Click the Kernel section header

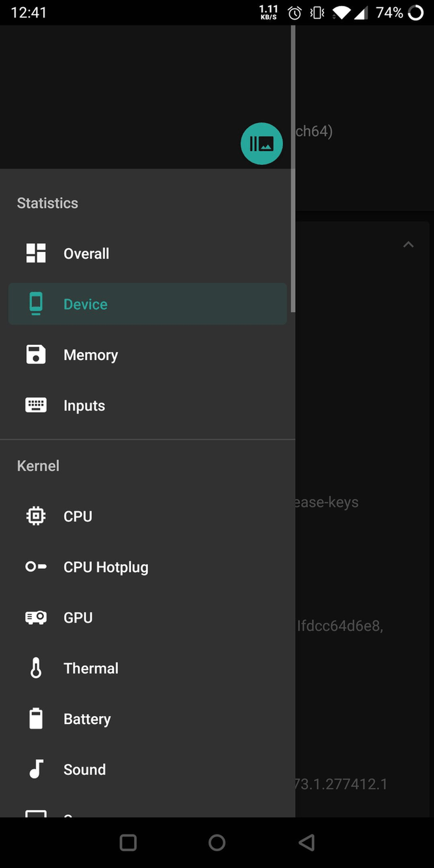pos(37,465)
